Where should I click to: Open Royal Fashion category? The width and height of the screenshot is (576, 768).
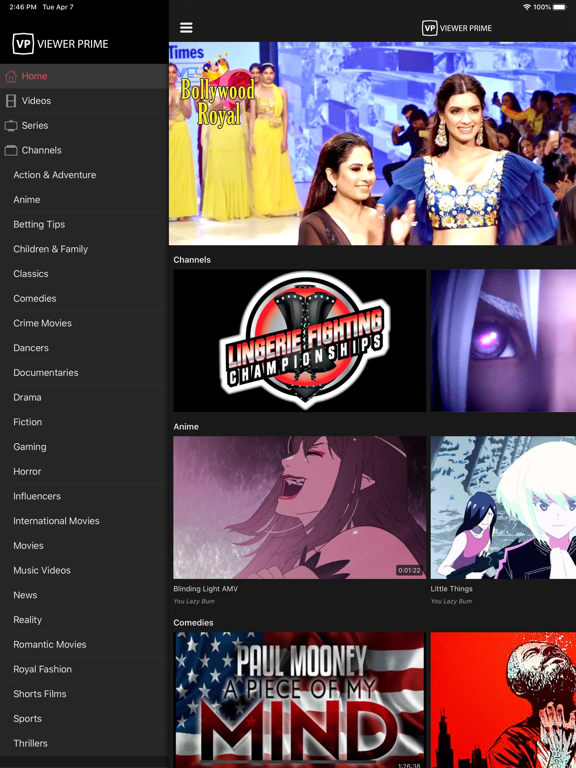84,669
